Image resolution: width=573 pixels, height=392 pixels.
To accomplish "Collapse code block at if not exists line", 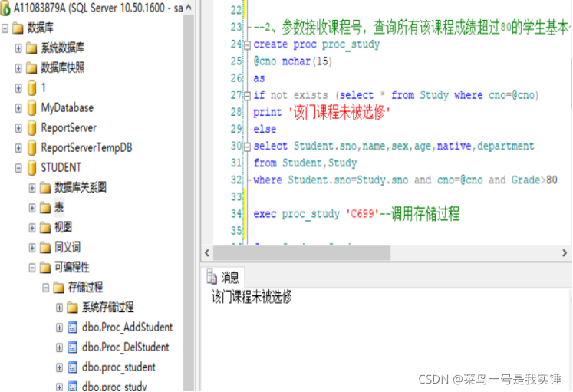I will [x=248, y=96].
